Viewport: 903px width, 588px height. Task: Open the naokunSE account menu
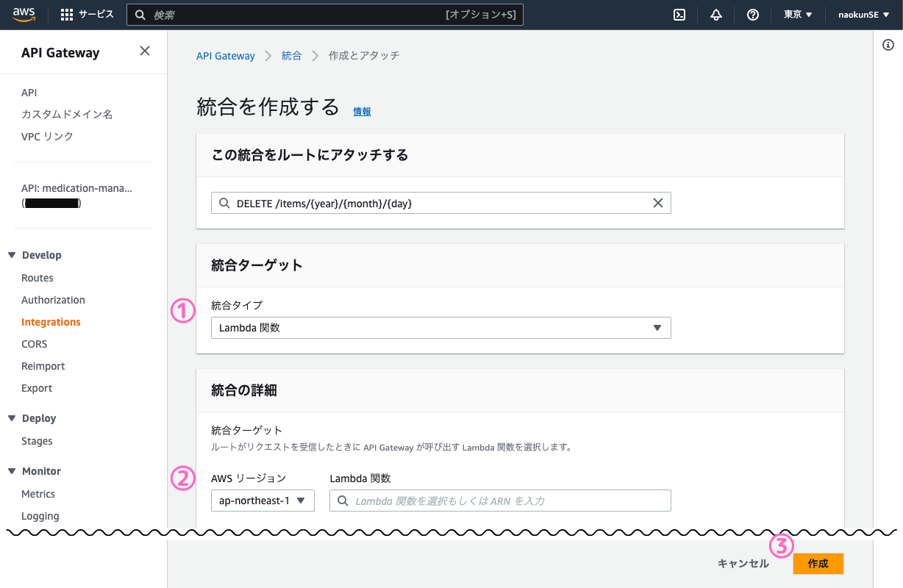(x=863, y=15)
